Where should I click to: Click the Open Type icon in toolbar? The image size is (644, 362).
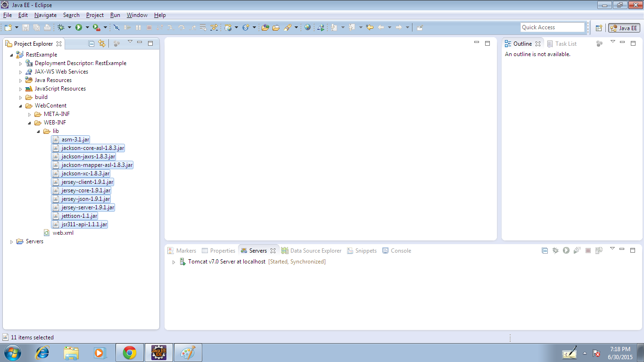[265, 28]
